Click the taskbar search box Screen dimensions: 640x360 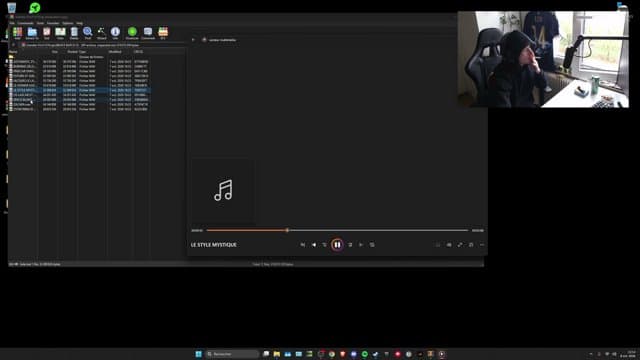coord(232,354)
